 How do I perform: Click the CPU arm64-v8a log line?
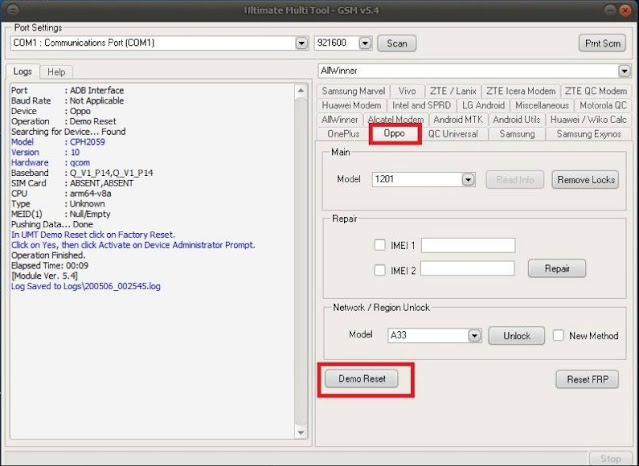pos(61,194)
